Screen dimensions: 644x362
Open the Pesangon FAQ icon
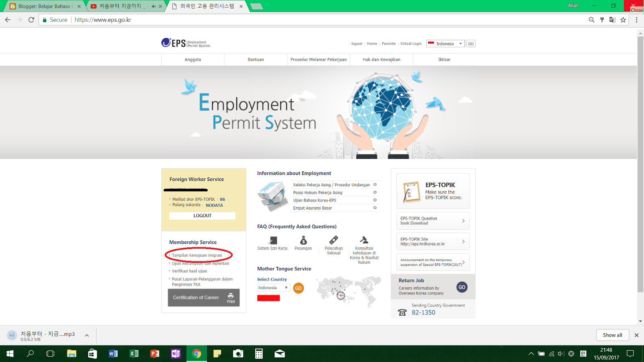(x=303, y=240)
